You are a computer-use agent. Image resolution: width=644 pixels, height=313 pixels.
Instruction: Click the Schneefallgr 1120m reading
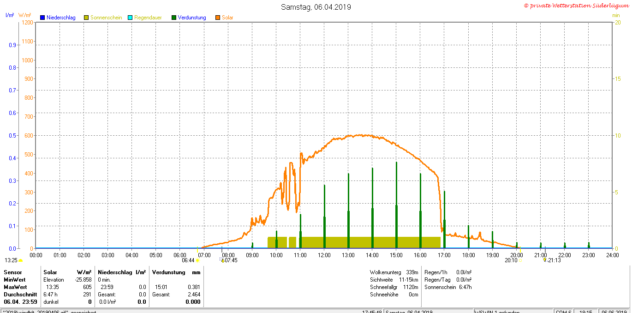coord(394,287)
